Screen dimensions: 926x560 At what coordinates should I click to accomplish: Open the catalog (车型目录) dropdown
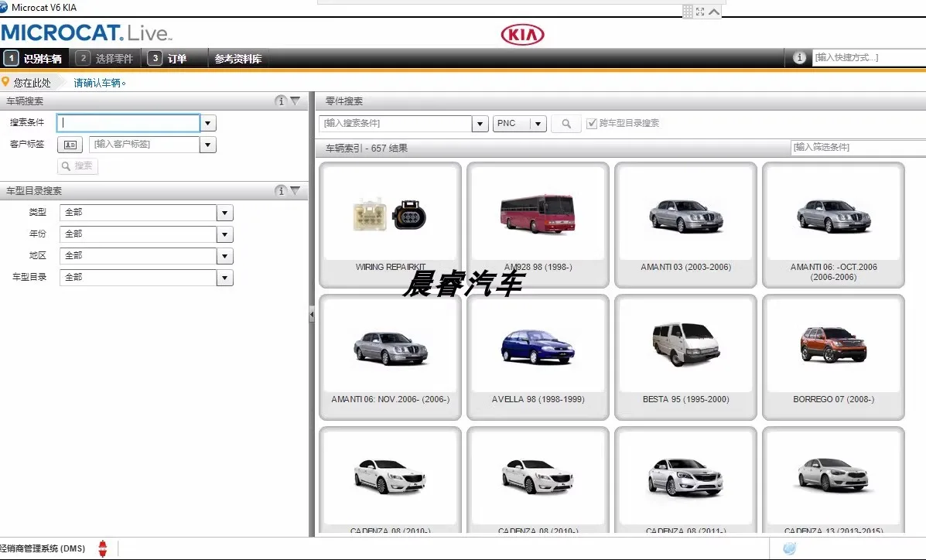point(225,278)
